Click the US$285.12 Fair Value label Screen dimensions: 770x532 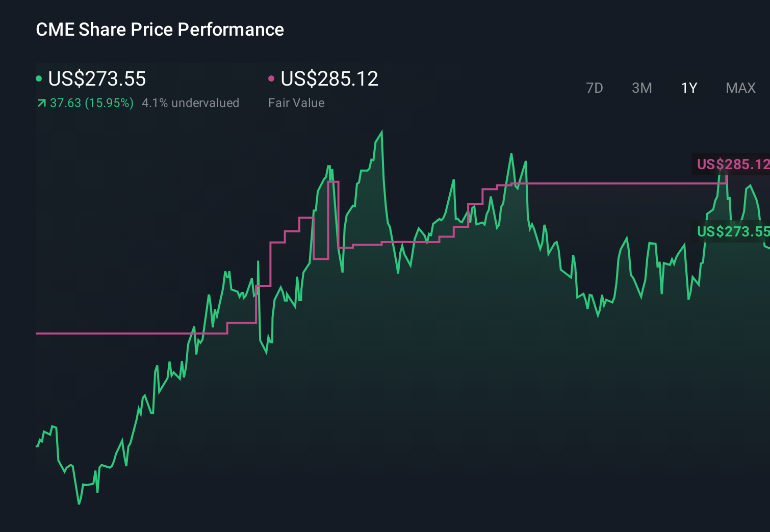(x=330, y=79)
